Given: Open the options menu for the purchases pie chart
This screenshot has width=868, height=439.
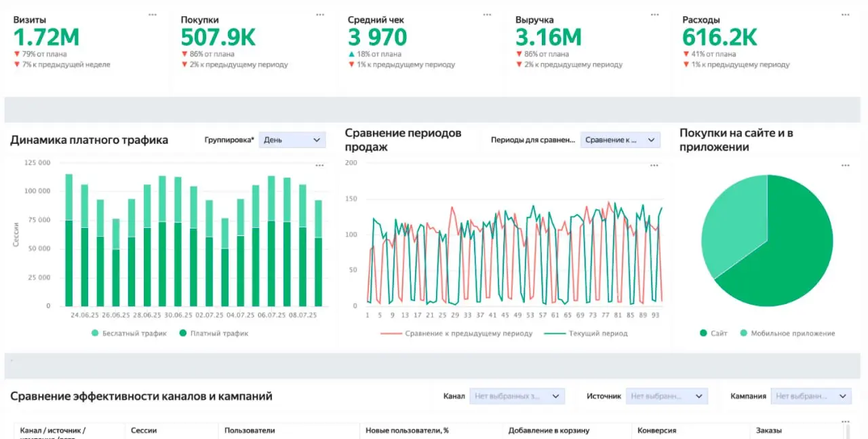Looking at the screenshot, I should [x=845, y=166].
